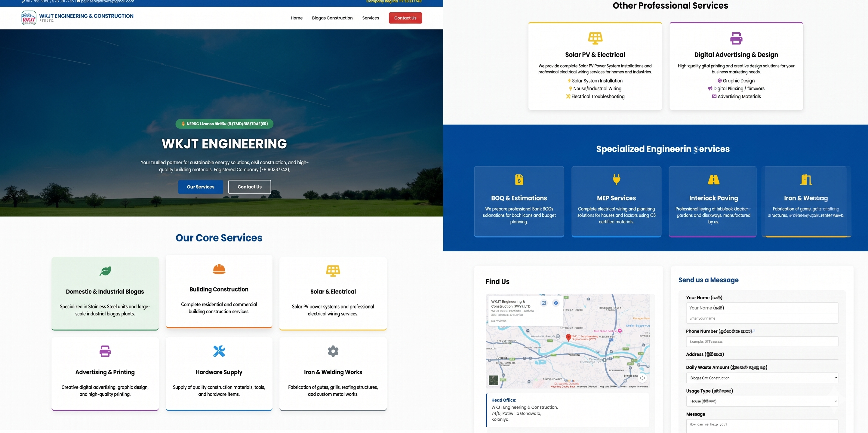Click the Building Construction card heading
Viewport: 868px width, 433px height.
(x=219, y=289)
